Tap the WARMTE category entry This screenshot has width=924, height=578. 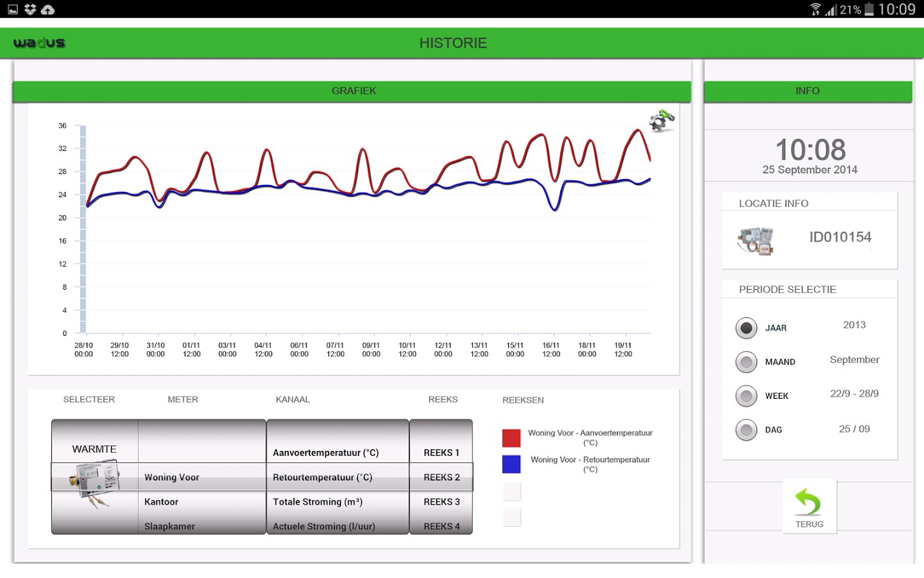pyautogui.click(x=94, y=449)
